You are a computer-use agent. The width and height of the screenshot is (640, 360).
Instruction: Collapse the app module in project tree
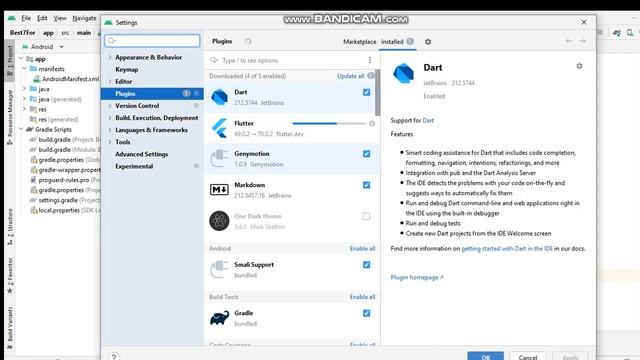click(x=21, y=59)
